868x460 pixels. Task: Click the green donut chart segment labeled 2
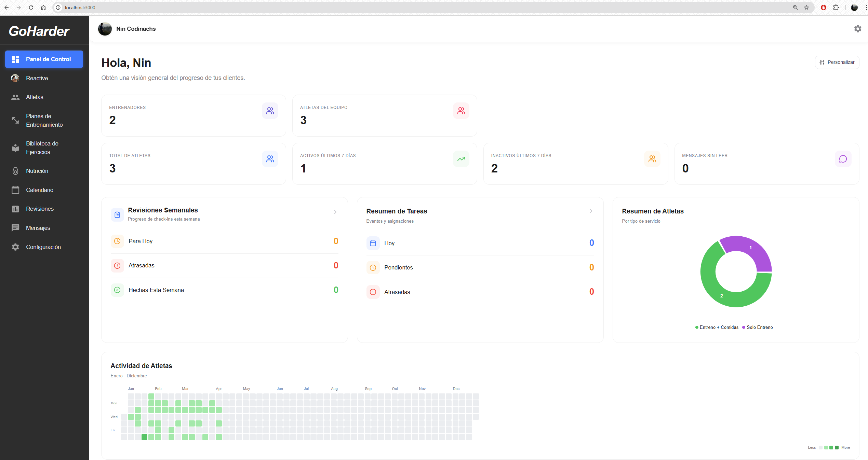pos(722,296)
